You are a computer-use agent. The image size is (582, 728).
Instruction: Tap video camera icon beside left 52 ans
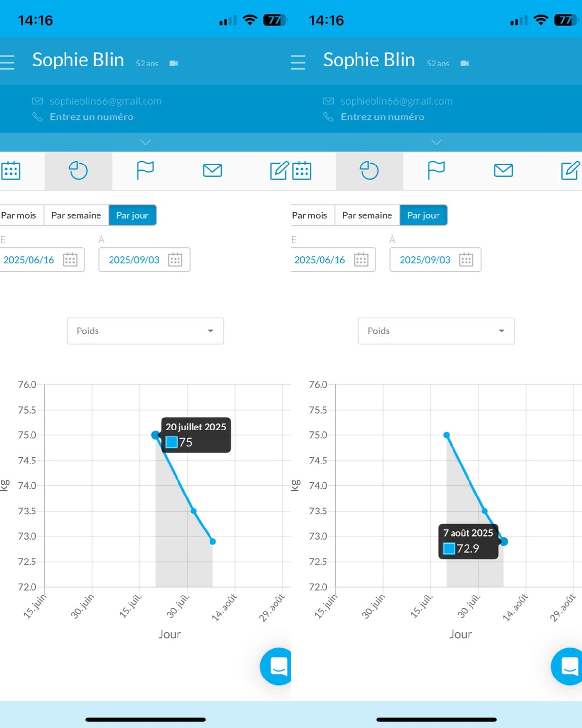[x=174, y=64]
